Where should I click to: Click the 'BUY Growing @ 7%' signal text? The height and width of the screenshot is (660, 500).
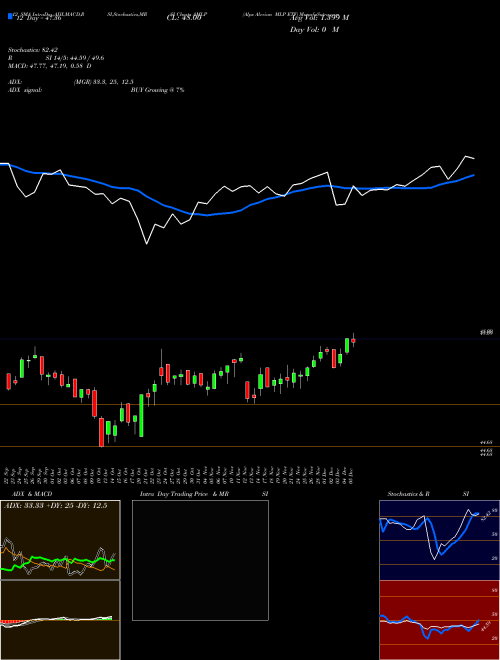tap(157, 90)
